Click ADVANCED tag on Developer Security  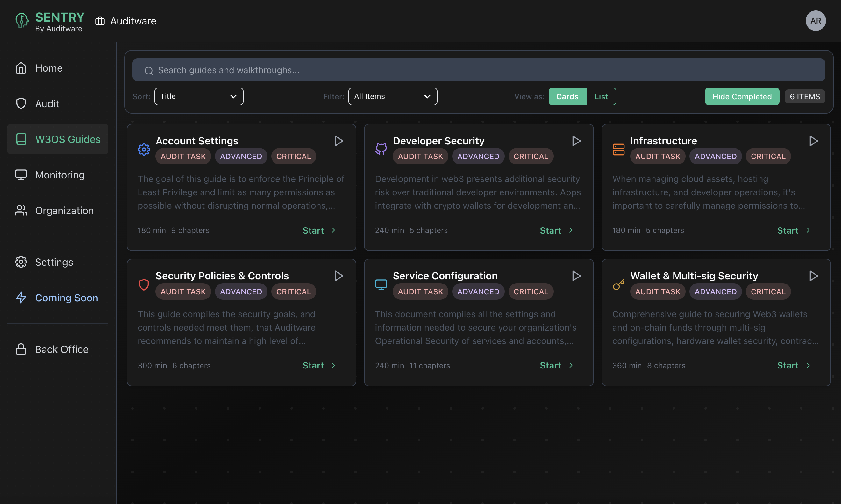click(478, 156)
